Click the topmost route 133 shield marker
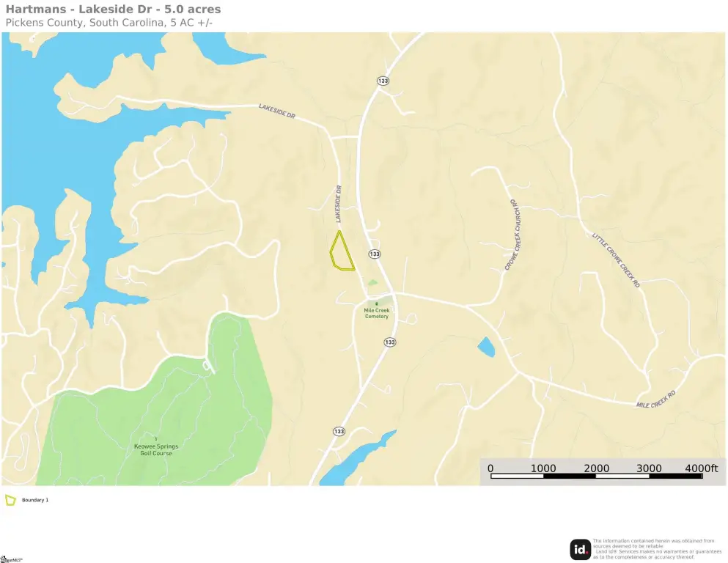Screen dimensions: 728x563 tap(383, 81)
